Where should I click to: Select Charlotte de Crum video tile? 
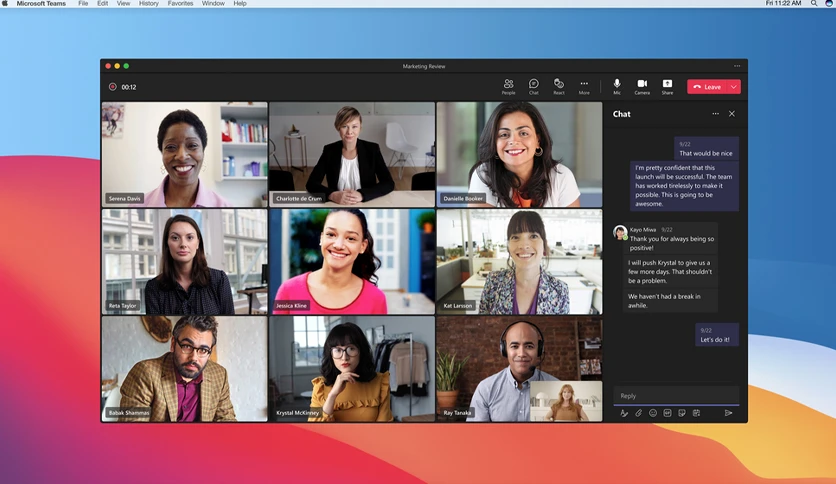click(x=352, y=155)
